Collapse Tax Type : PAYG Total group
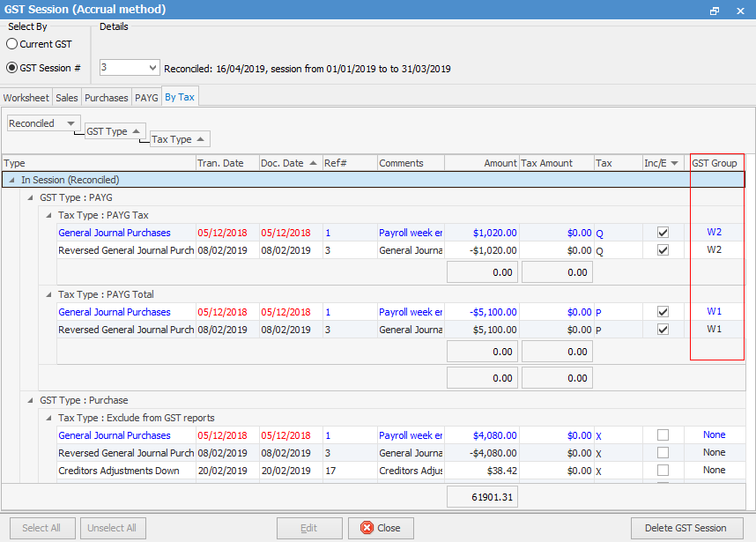The height and width of the screenshot is (542, 756). tap(48, 294)
